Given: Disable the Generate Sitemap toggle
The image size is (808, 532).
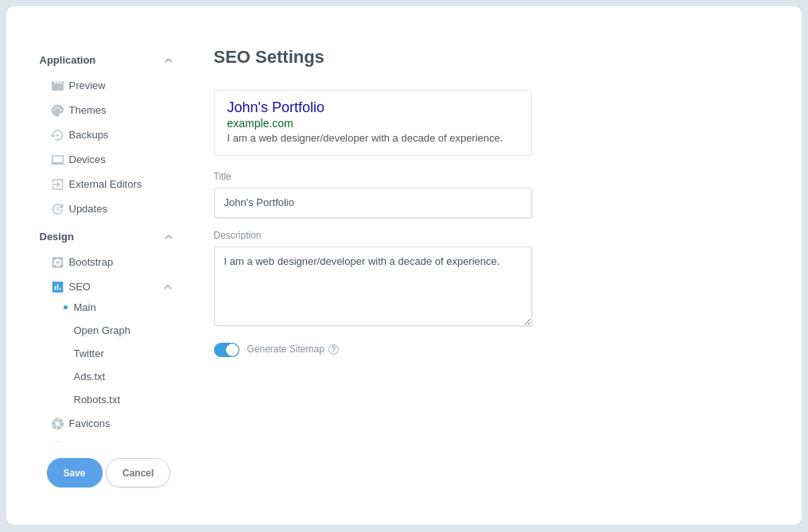Looking at the screenshot, I should pyautogui.click(x=227, y=349).
